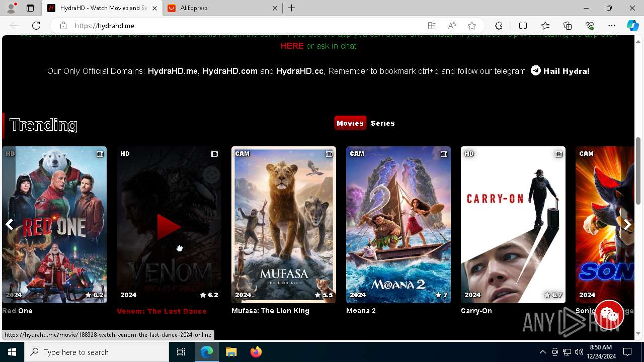Click the red HERE help link

click(292, 46)
